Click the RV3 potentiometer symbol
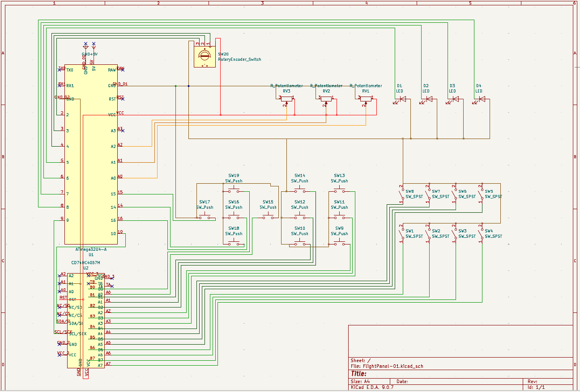The height and width of the screenshot is (392, 580). click(x=286, y=99)
